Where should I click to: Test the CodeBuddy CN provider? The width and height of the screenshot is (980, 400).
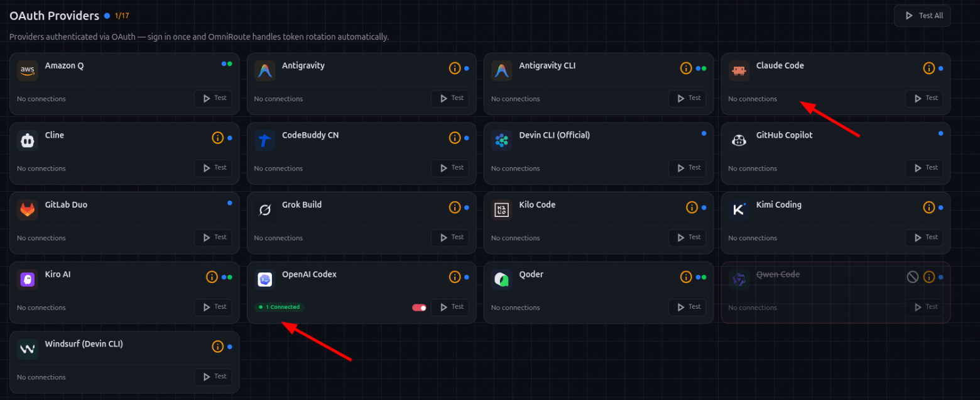tap(450, 168)
